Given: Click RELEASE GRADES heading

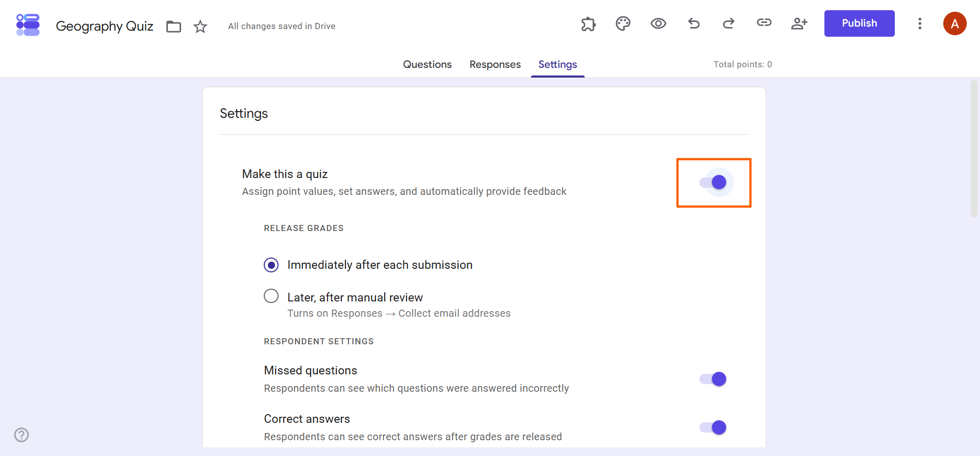Looking at the screenshot, I should (x=304, y=228).
